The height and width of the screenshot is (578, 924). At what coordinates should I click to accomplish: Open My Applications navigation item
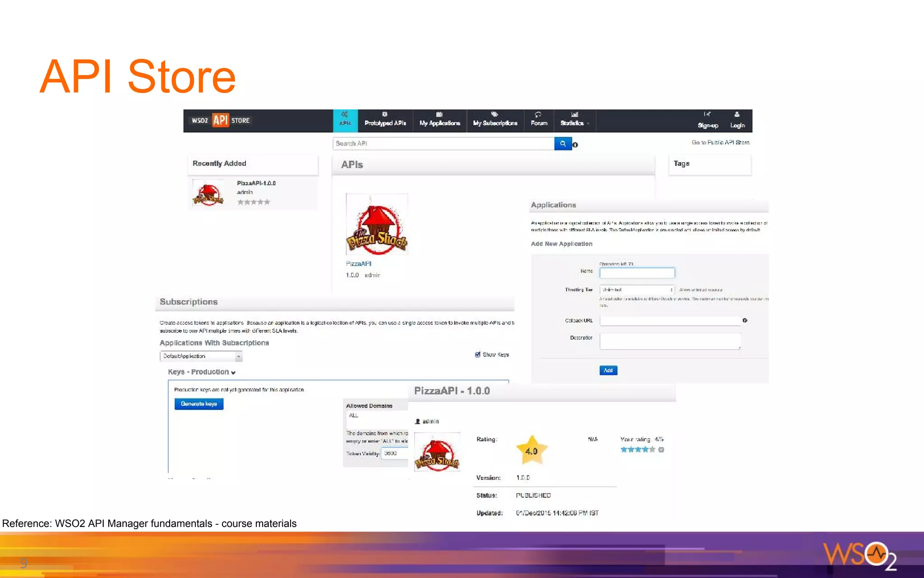pyautogui.click(x=439, y=121)
